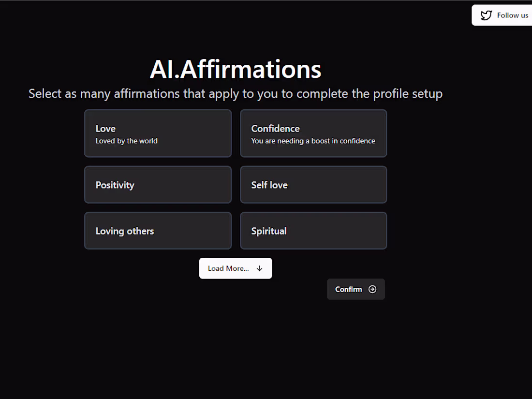This screenshot has width=532, height=399.
Task: Click the profile setup instruction text
Action: [x=236, y=93]
